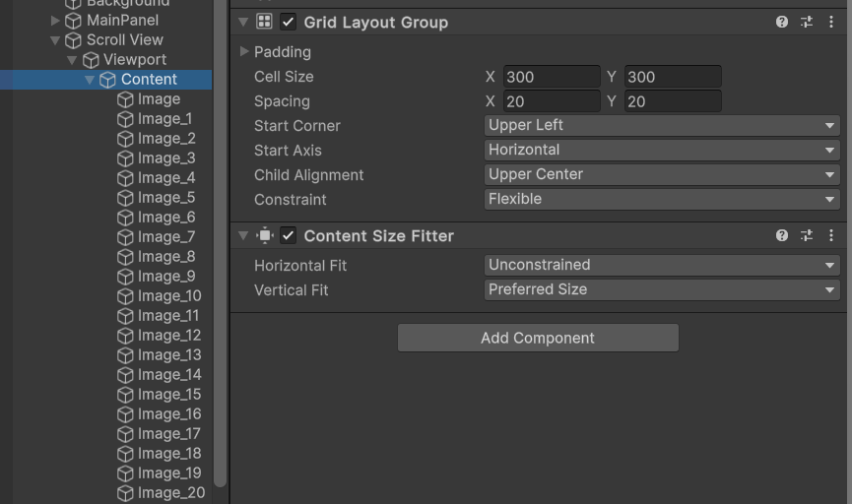852x504 pixels.
Task: Select the Viewport object in hierarchy
Action: [x=135, y=60]
